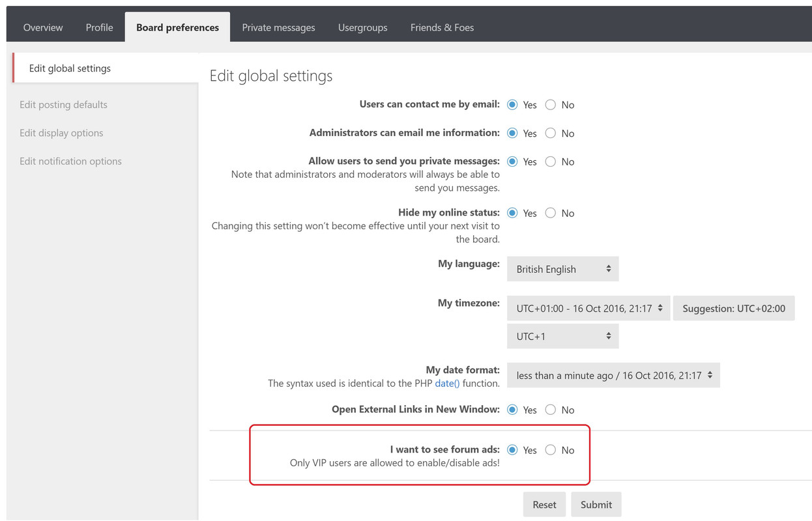Click the PHP date() function link
The width and height of the screenshot is (812, 521).
447,384
